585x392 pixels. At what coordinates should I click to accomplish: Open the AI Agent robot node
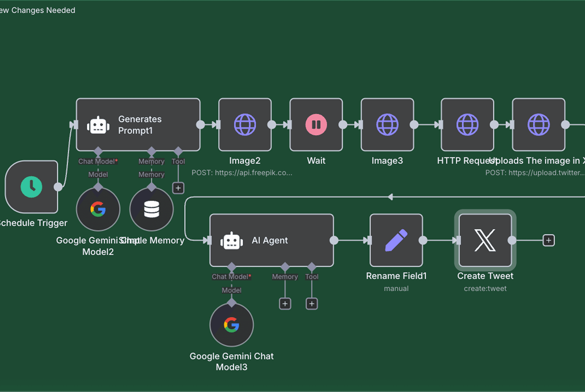(x=272, y=240)
